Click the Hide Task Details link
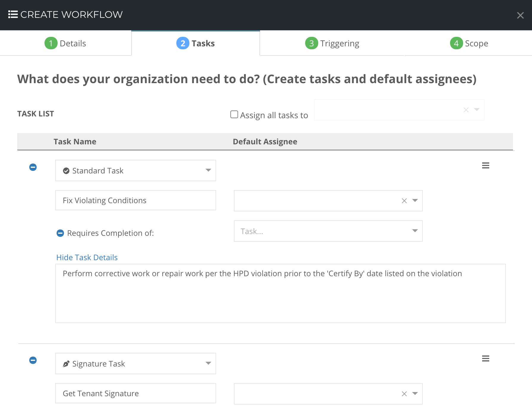The image size is (532, 414). [87, 257]
